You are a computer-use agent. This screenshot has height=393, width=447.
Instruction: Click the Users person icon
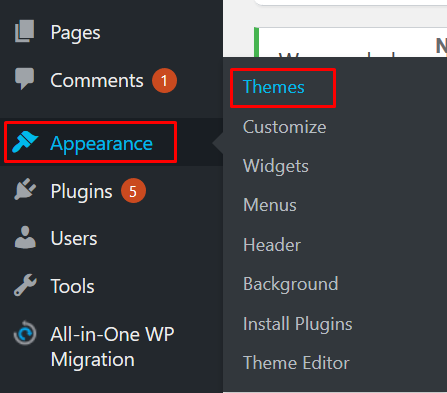[x=25, y=237]
